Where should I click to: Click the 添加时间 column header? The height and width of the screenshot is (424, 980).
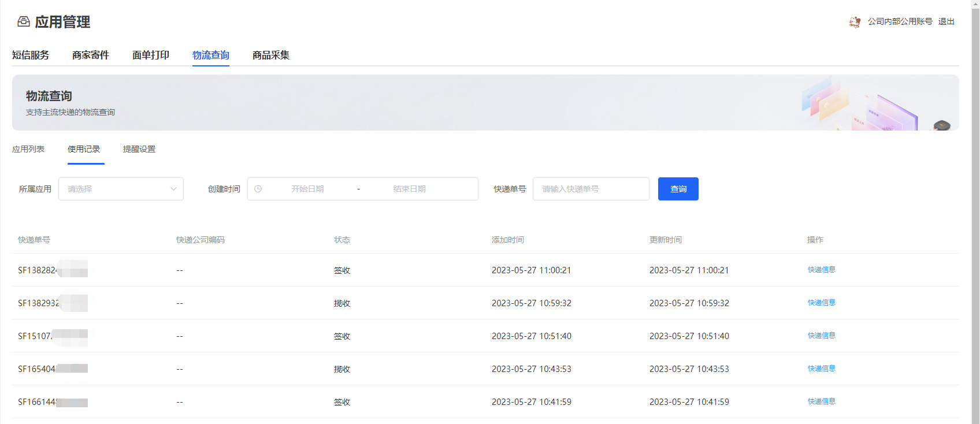click(x=508, y=240)
